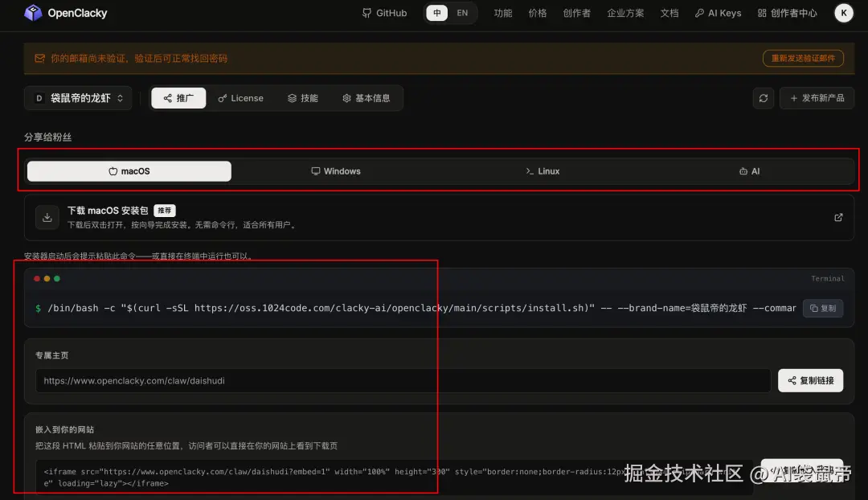Viewport: 868px width, 500px height.
Task: Click 下载 macOS 安装包 title
Action: coord(108,211)
